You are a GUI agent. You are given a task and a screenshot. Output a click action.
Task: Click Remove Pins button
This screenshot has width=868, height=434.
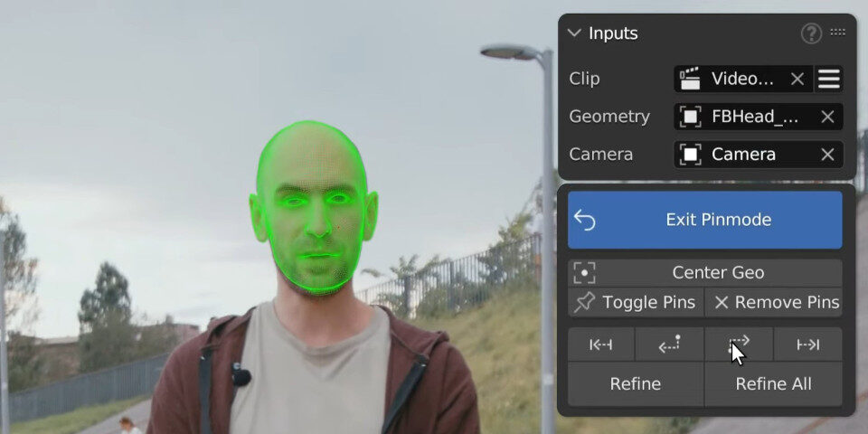pos(773,302)
